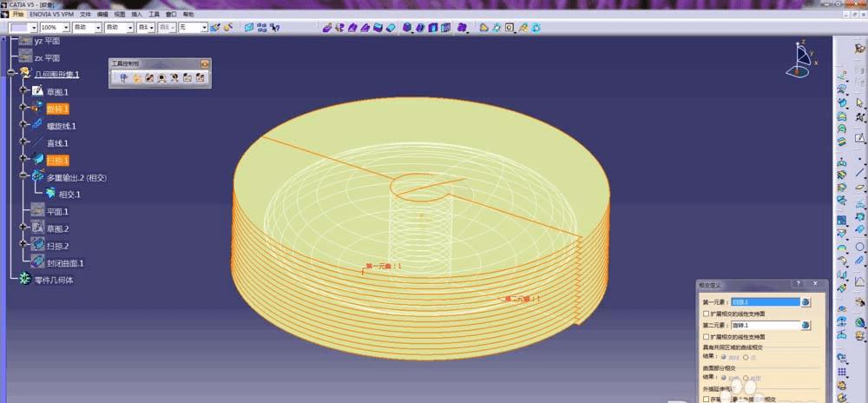Click the paint-brush icon after the 无 dropdown
The width and height of the screenshot is (868, 403).
pyautogui.click(x=214, y=27)
